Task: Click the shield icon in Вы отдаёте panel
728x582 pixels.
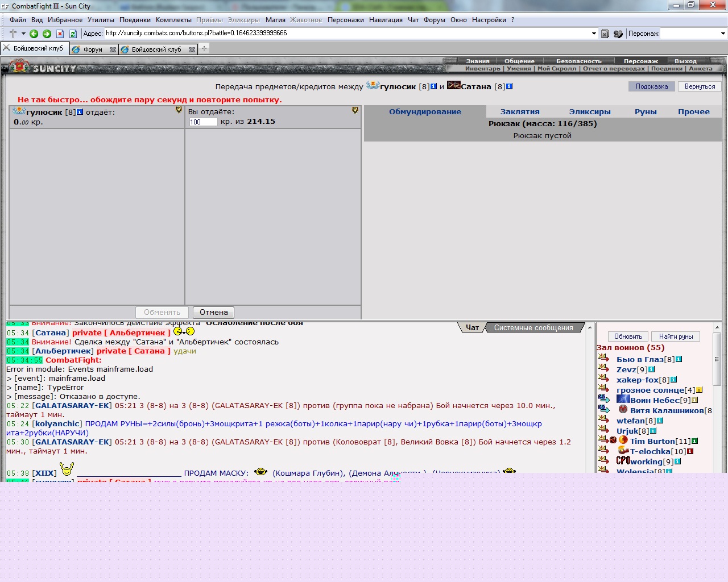Action: point(355,110)
